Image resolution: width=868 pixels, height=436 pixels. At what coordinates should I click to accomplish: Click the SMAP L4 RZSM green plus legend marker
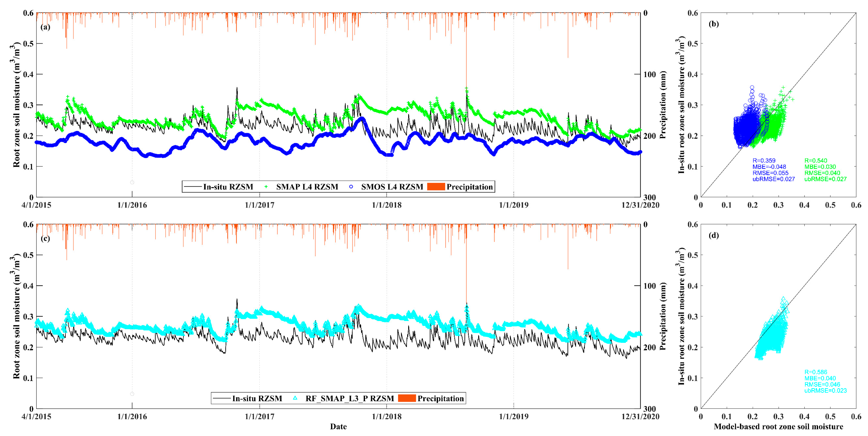pos(266,186)
